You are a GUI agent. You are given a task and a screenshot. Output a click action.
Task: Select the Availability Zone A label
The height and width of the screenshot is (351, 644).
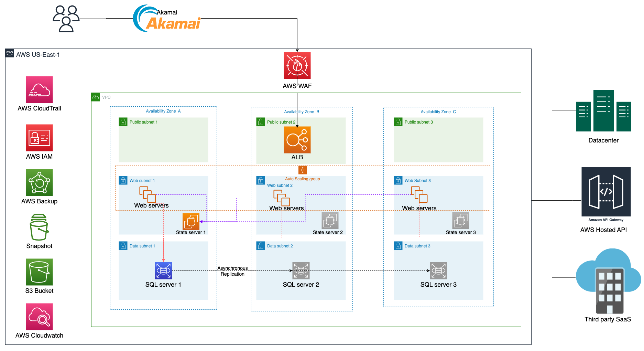(x=163, y=111)
